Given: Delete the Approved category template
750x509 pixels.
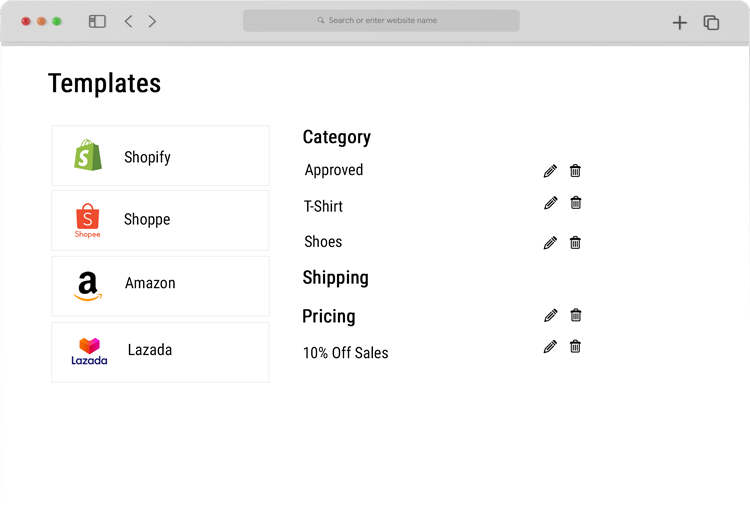Looking at the screenshot, I should [x=575, y=171].
